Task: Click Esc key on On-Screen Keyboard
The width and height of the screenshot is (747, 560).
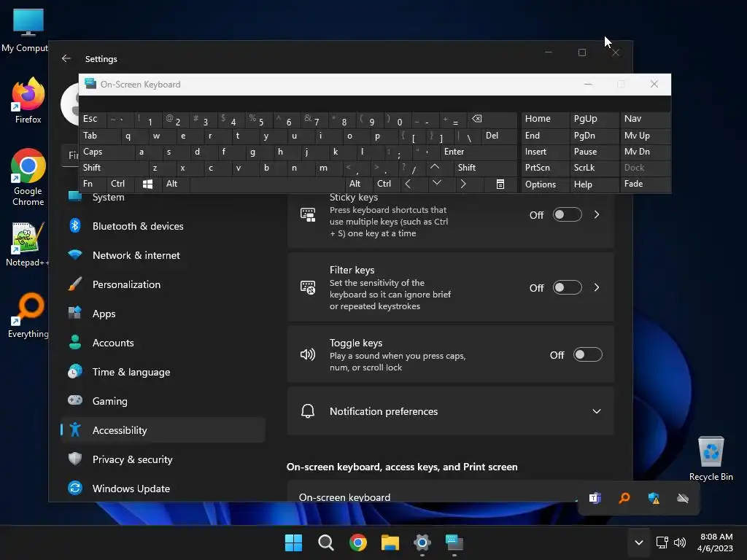Action: tap(93, 119)
